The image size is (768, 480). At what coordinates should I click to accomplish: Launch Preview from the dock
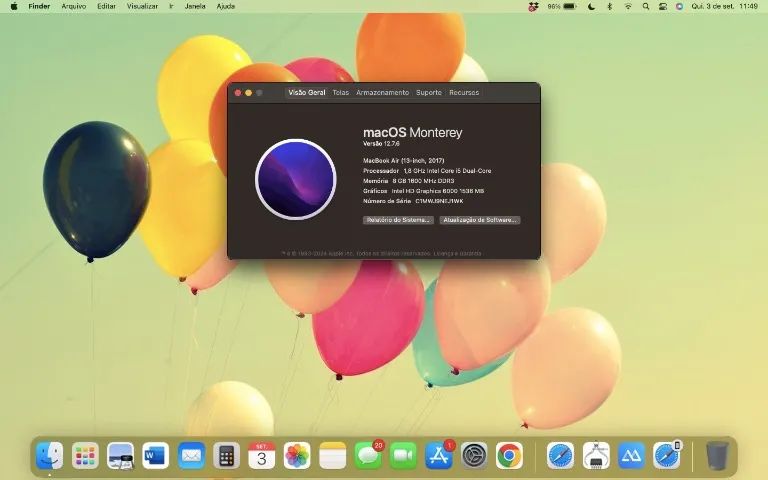[x=120, y=456]
